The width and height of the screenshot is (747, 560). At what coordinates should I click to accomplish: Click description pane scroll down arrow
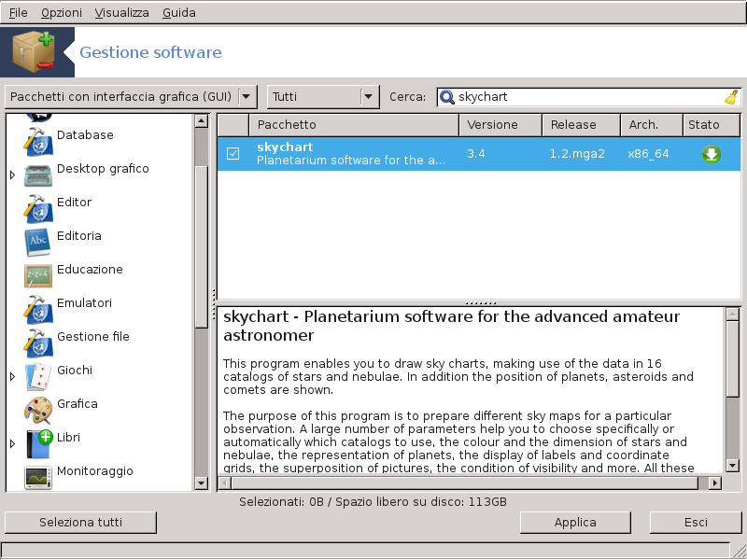732,465
